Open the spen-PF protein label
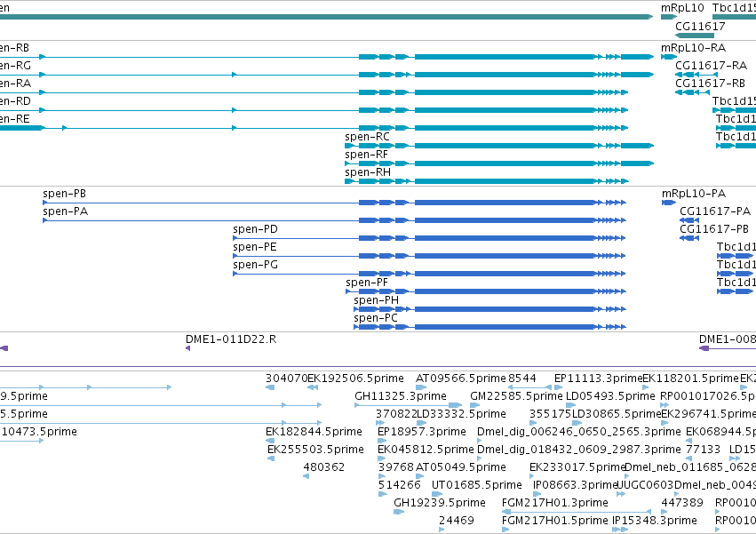Screen dimensions: 756x534 click(x=367, y=283)
